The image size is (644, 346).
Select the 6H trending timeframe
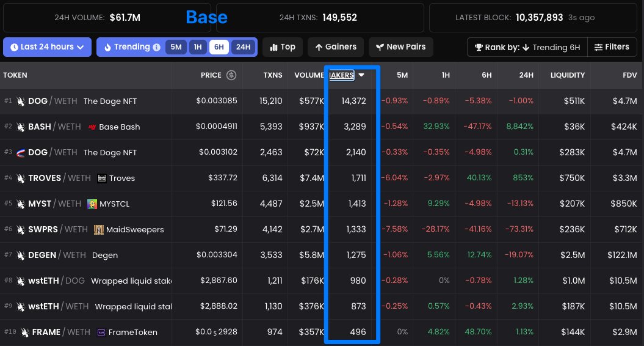click(219, 47)
